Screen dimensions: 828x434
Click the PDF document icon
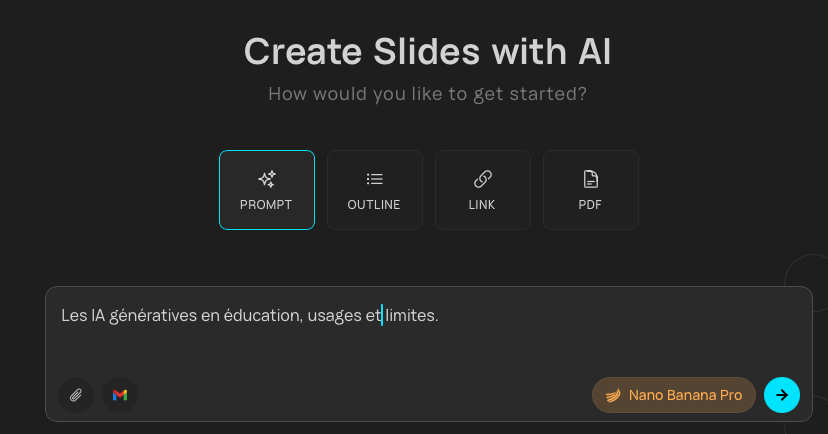[x=590, y=179]
